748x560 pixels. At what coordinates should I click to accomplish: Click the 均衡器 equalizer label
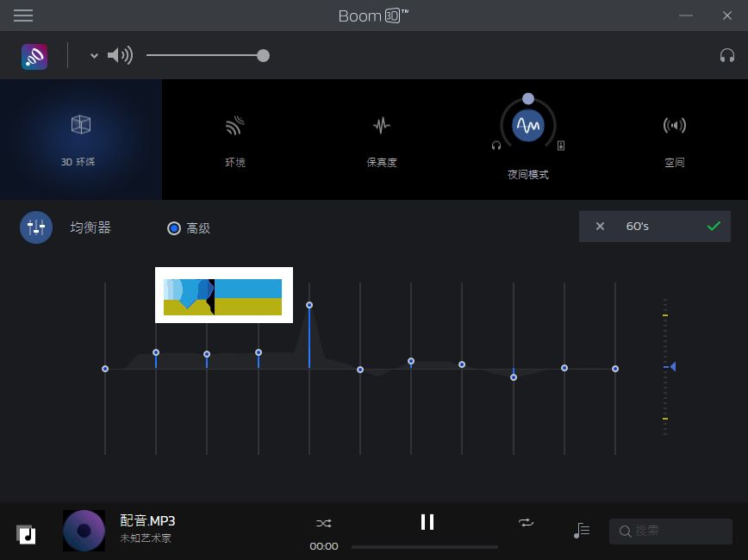(x=90, y=227)
